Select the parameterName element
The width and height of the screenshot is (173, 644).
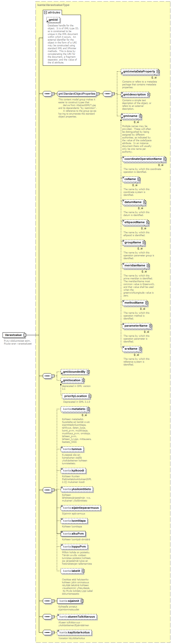[x=136, y=326]
